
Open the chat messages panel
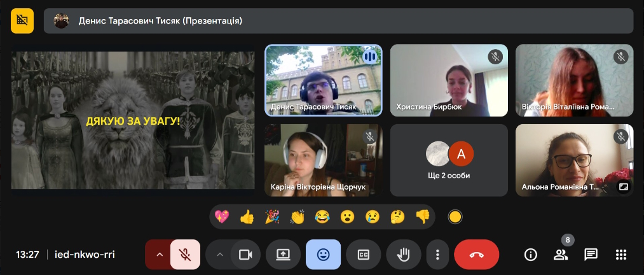(x=591, y=255)
